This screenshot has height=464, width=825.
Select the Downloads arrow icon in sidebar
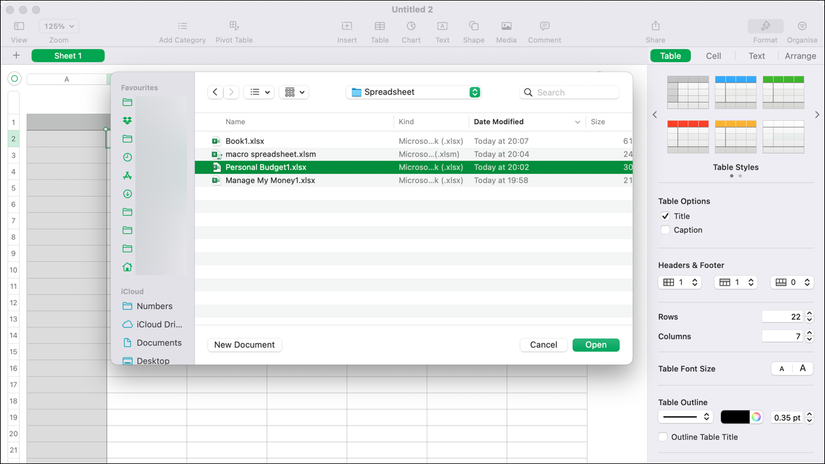pos(127,194)
